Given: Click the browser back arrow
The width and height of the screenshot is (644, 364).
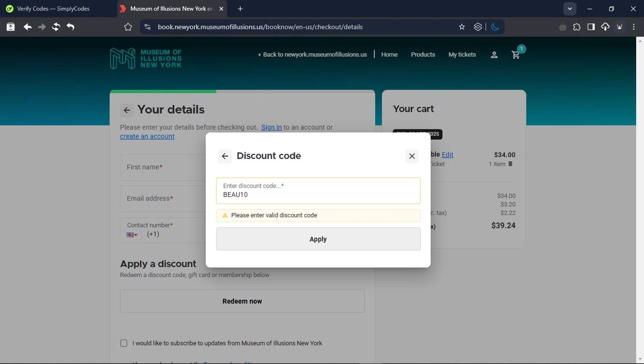Looking at the screenshot, I should (x=27, y=27).
